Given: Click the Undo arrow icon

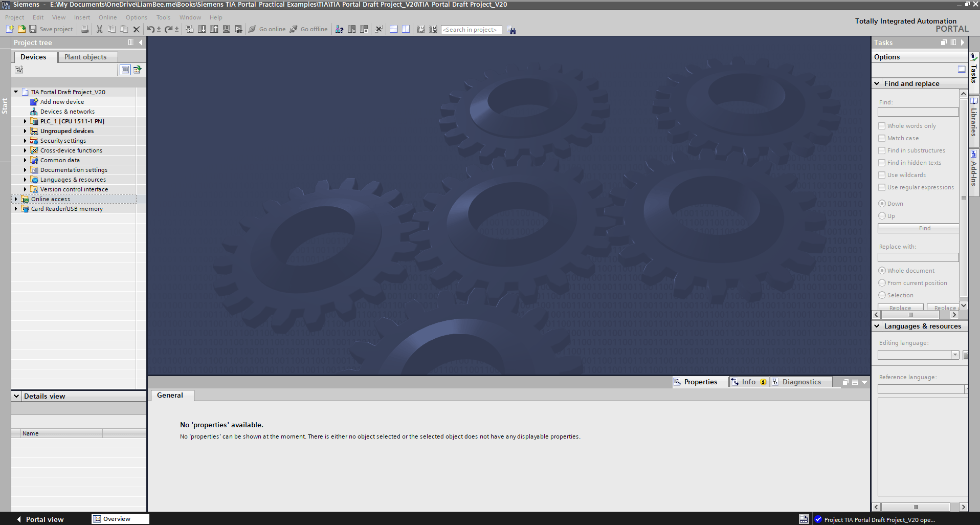Looking at the screenshot, I should [150, 29].
